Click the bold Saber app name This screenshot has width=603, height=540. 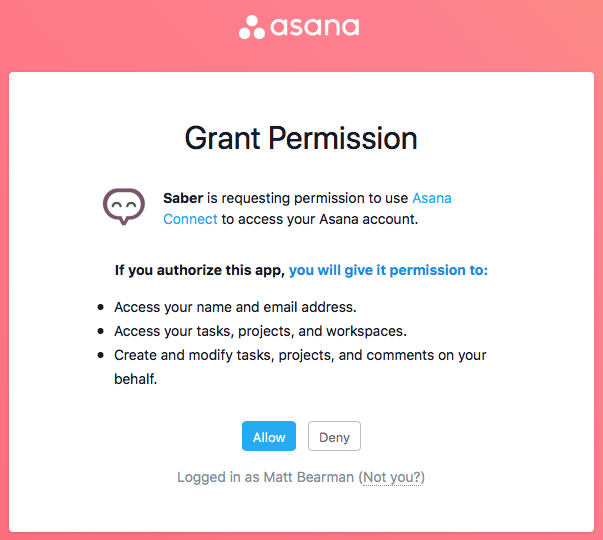click(x=183, y=199)
